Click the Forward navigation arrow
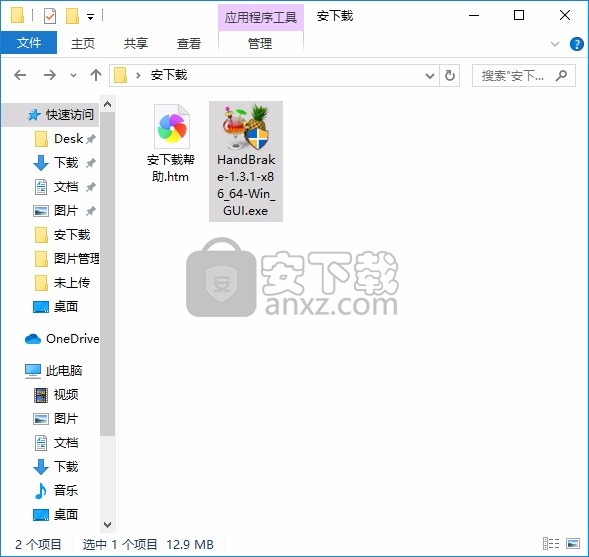This screenshot has width=589, height=557. (50, 75)
